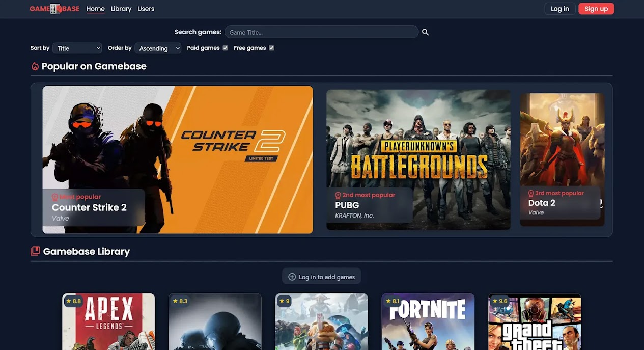Click the Valve text under Dota 2

click(x=536, y=213)
